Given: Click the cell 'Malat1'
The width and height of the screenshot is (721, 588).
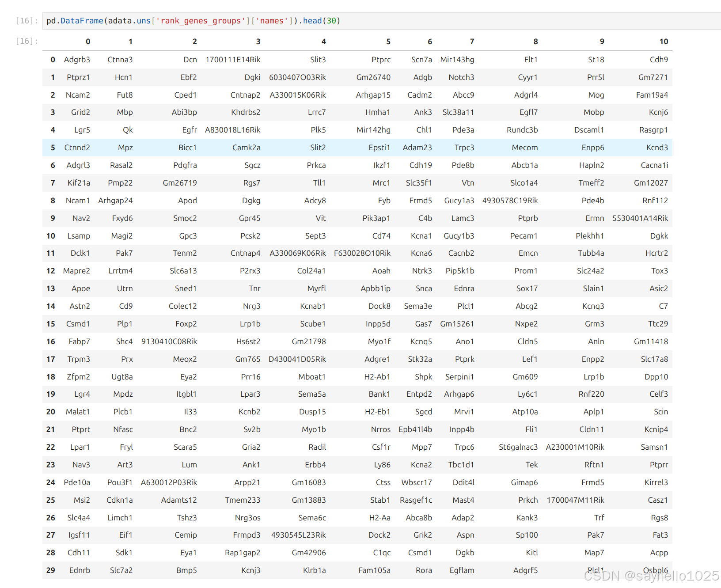Looking at the screenshot, I should click(x=78, y=412).
